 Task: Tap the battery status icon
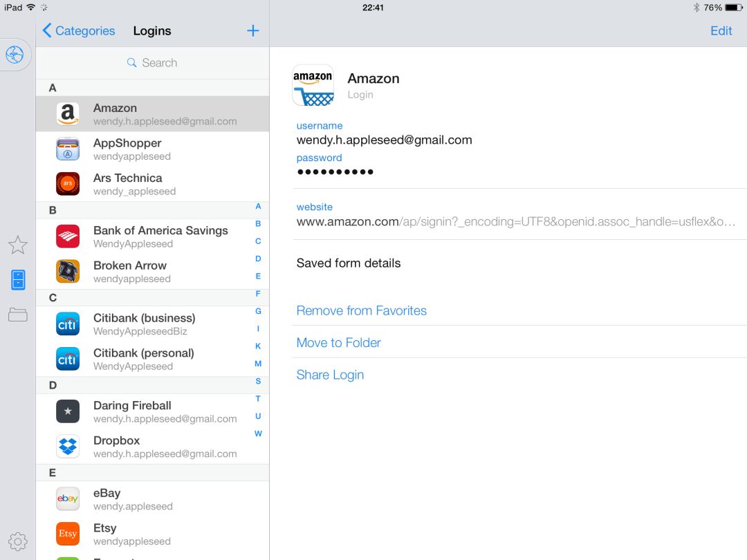coord(734,8)
